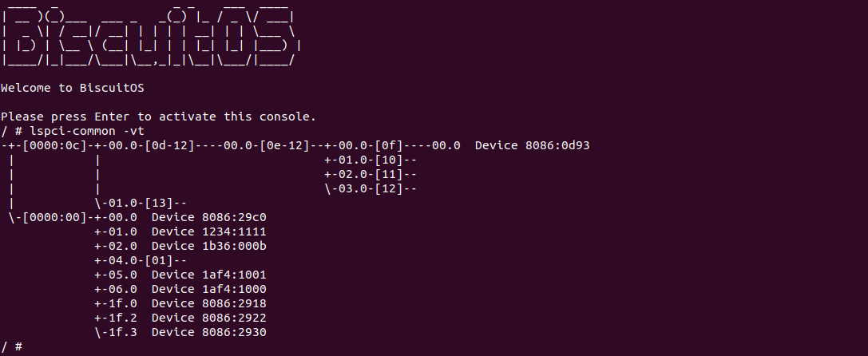868x356 pixels.
Task: Click the Device 1b36:000b entry
Action: [208, 245]
